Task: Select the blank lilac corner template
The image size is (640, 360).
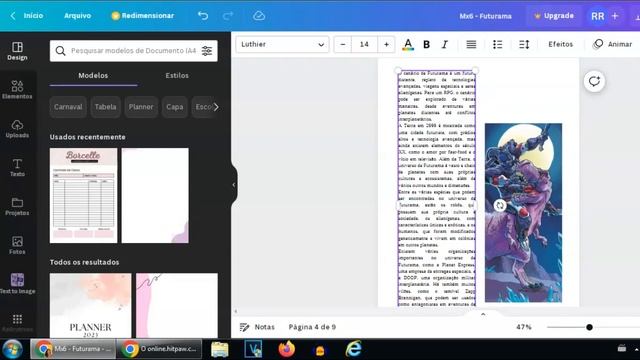Action: tap(155, 196)
